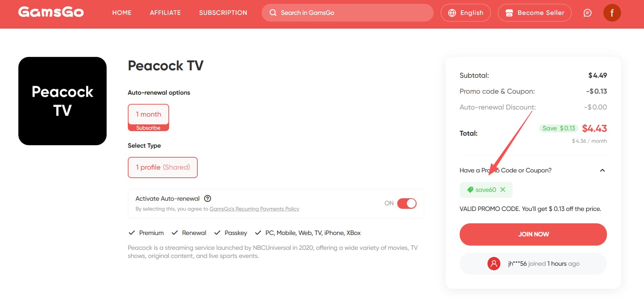644x300 pixels.
Task: Click the store icon in Become Seller
Action: (x=509, y=13)
